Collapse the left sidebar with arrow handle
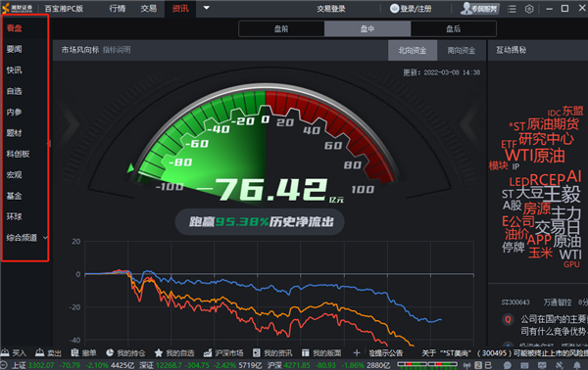The width and height of the screenshot is (588, 370). click(x=49, y=144)
